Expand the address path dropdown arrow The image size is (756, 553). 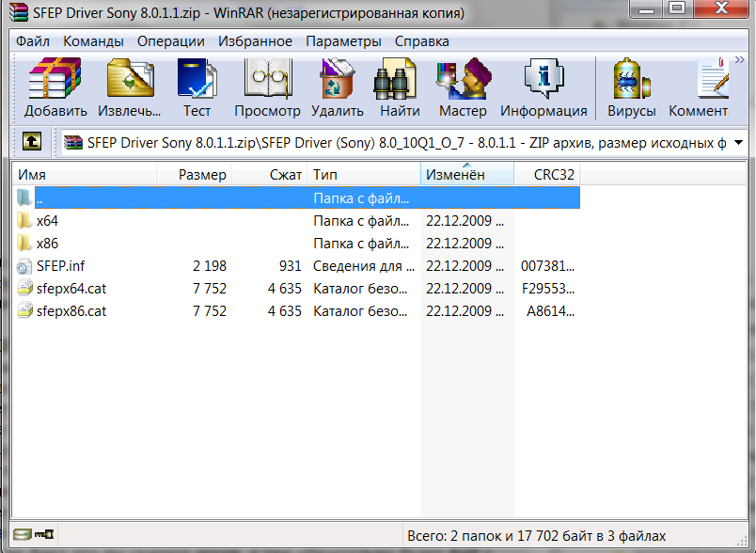(x=738, y=142)
